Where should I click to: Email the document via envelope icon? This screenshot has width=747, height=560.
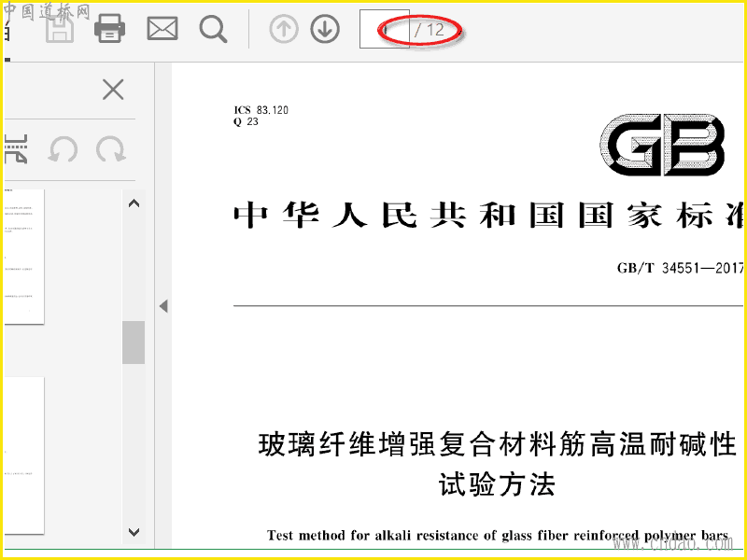click(162, 29)
